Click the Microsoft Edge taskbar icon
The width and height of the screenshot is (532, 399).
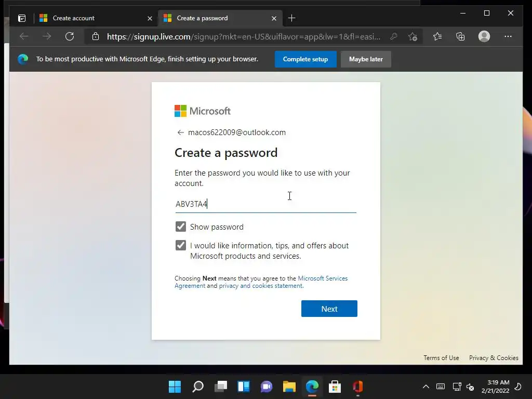point(312,387)
